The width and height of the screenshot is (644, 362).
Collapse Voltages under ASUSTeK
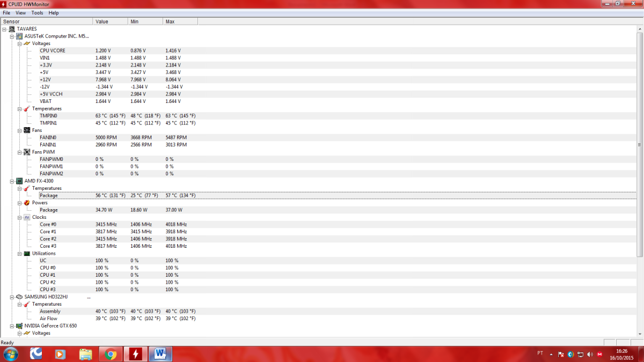19,43
